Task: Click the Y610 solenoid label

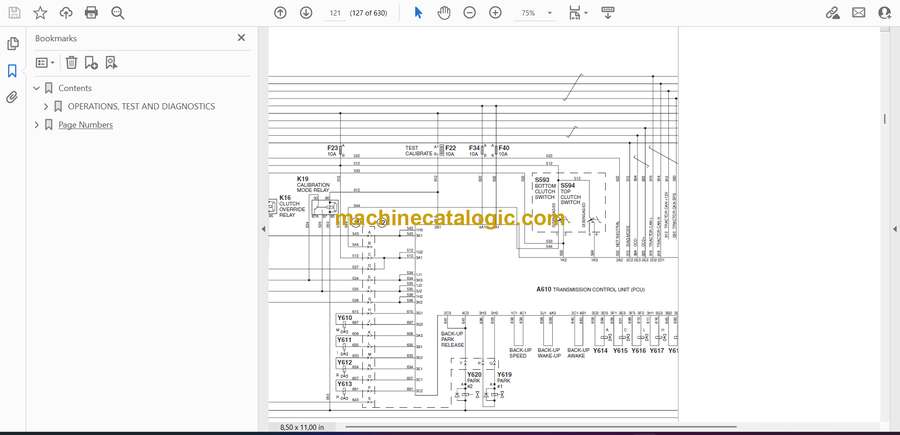Action: [344, 318]
